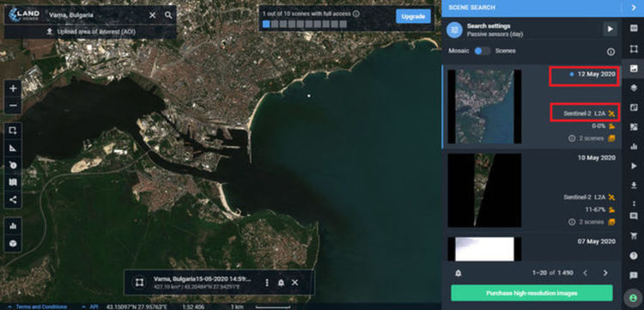This screenshot has width=644, height=310.
Task: Select the measure distance ruler tool
Action: pos(13,148)
